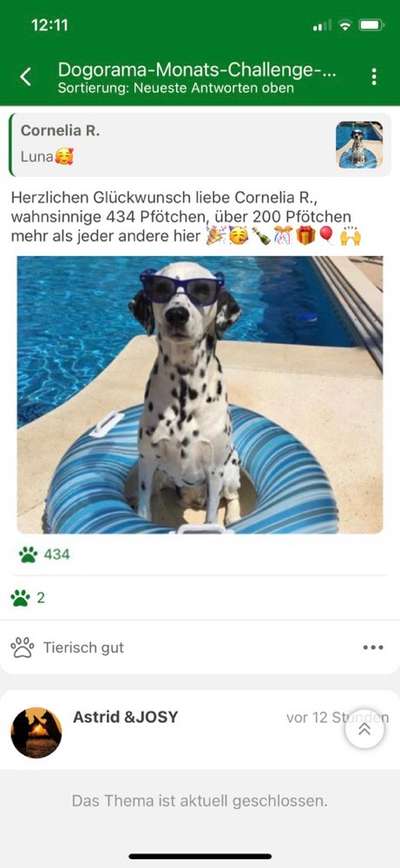Screen dimensions: 400x868
Task: Tap the scroll-to-top double chevron button
Action: (364, 729)
